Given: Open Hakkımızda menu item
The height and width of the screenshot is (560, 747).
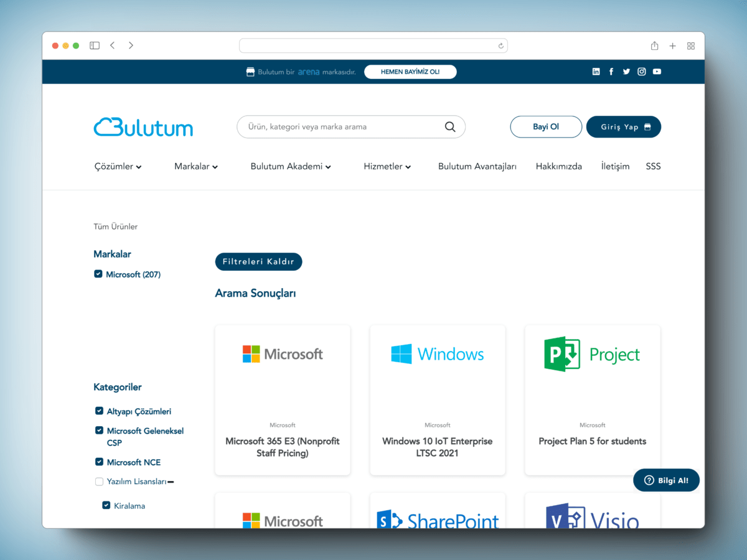Looking at the screenshot, I should pyautogui.click(x=559, y=166).
